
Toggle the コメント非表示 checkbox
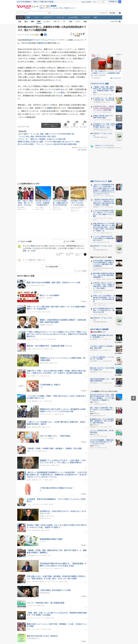click(75, 271)
